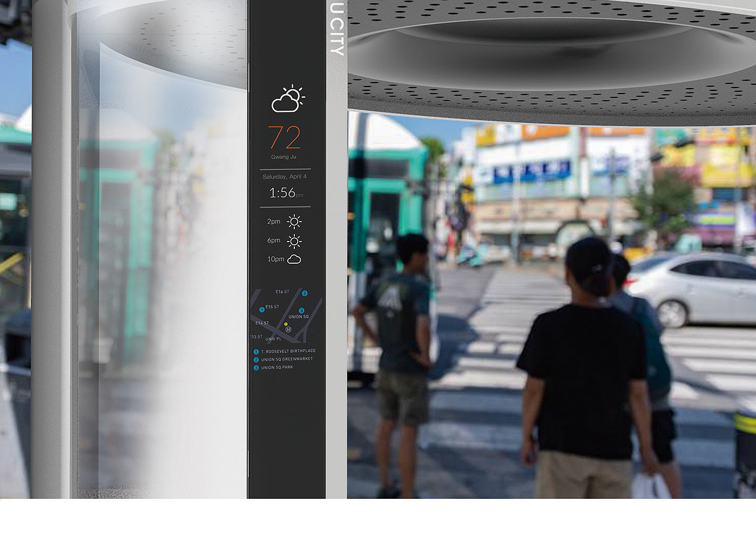
Task: Tap the 2pm forecast label
Action: coord(274,222)
